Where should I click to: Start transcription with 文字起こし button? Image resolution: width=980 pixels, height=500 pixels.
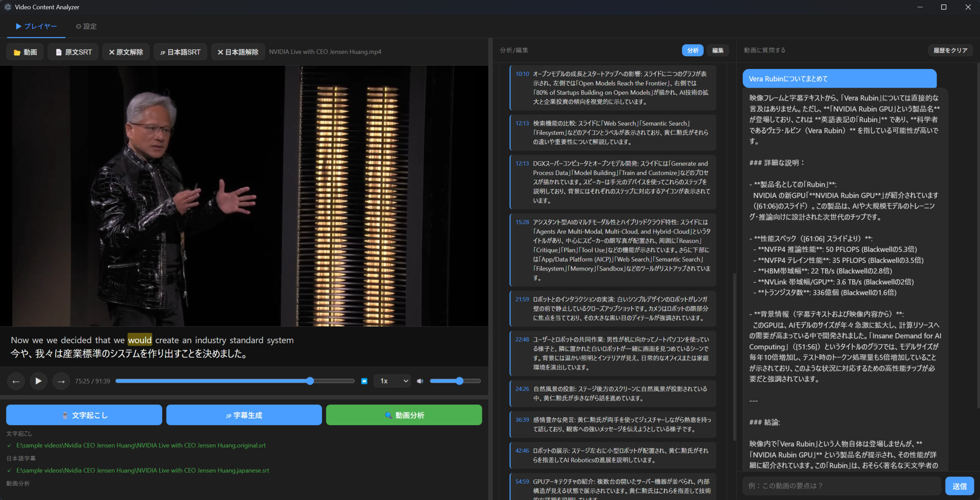[x=84, y=415]
